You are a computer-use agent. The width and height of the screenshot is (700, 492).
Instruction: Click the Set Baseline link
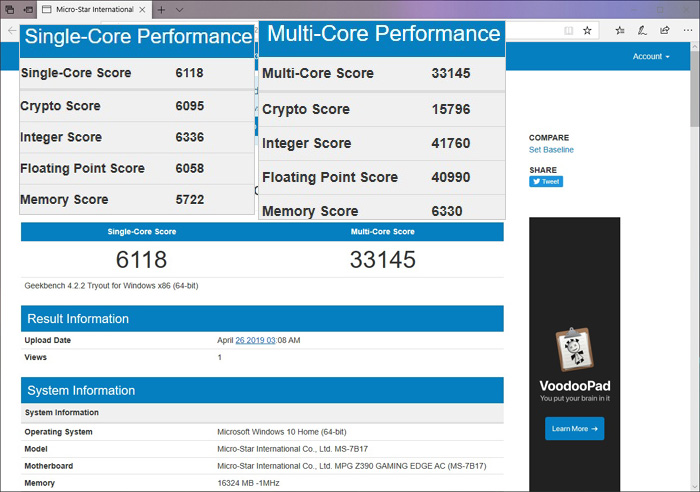[551, 150]
